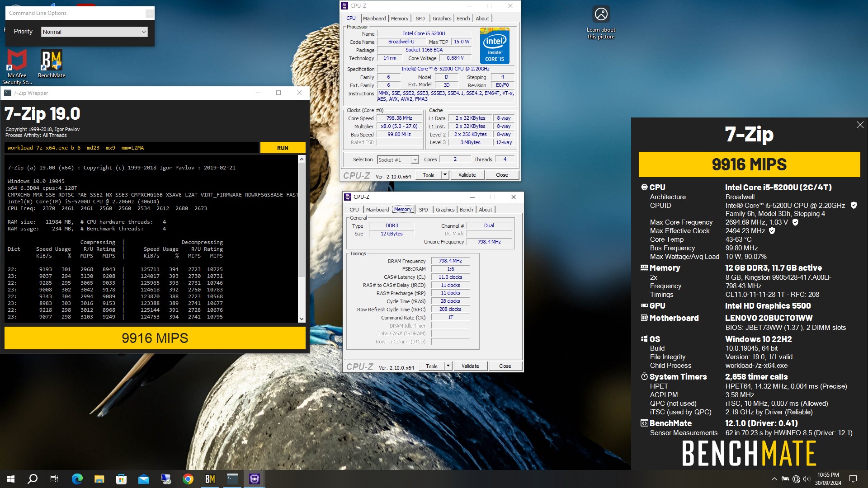868x488 pixels.
Task: Open File Explorer from the taskbar
Action: coord(99,479)
